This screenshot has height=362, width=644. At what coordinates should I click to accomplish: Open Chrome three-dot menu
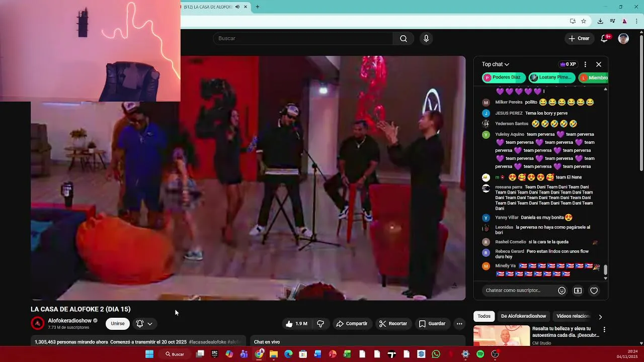pyautogui.click(x=637, y=21)
